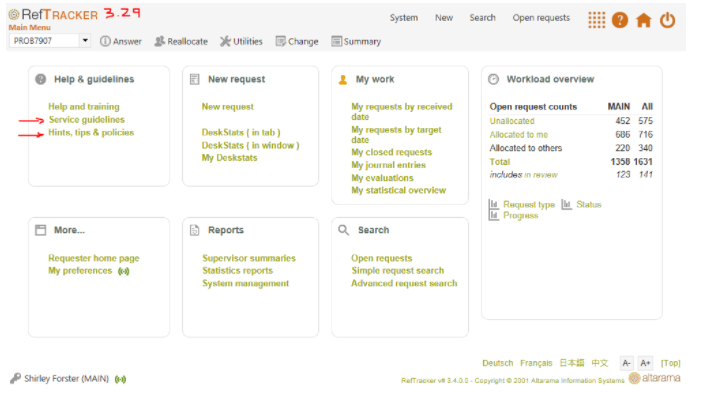The height and width of the screenshot is (397, 704).
Task: Click the Answer toolbar button
Action: pos(120,41)
